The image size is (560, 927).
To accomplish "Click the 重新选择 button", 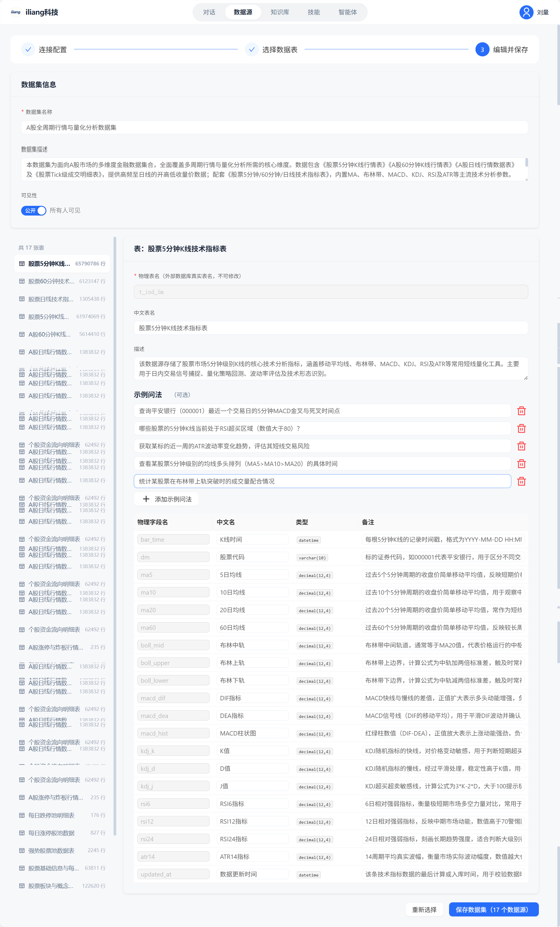I will pyautogui.click(x=424, y=909).
